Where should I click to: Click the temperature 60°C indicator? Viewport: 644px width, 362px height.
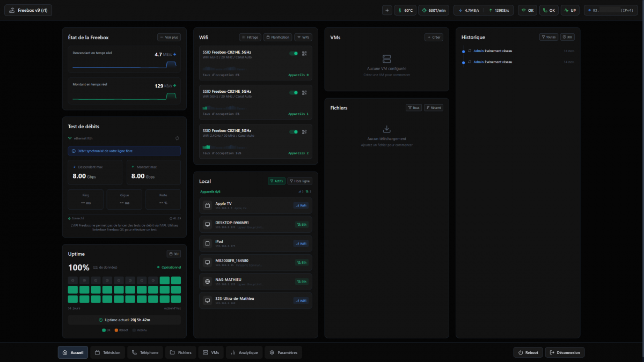405,10
